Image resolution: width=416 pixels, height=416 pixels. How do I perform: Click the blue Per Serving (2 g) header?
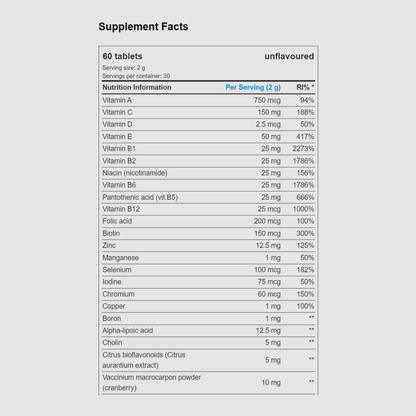tap(253, 87)
